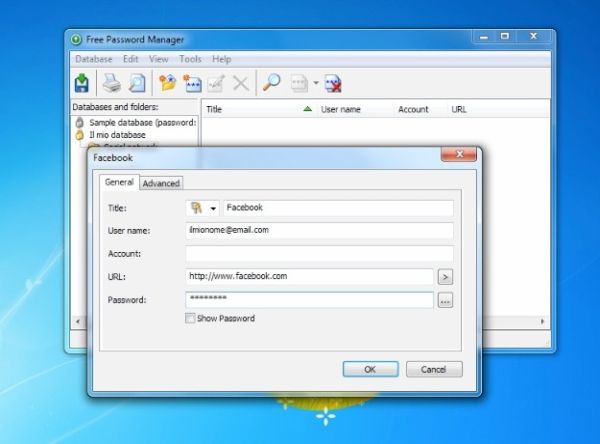Click the Sample database lock icon
The height and width of the screenshot is (444, 600).
tap(80, 122)
